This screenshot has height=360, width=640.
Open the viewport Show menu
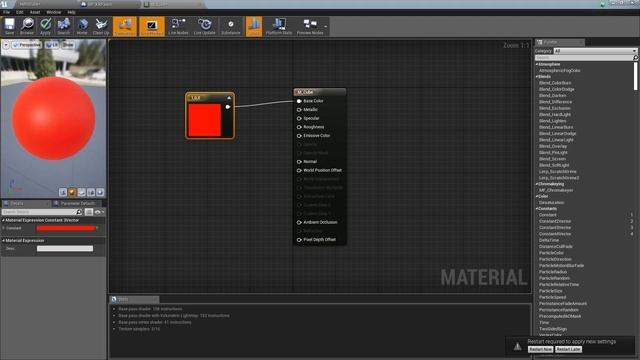click(68, 45)
